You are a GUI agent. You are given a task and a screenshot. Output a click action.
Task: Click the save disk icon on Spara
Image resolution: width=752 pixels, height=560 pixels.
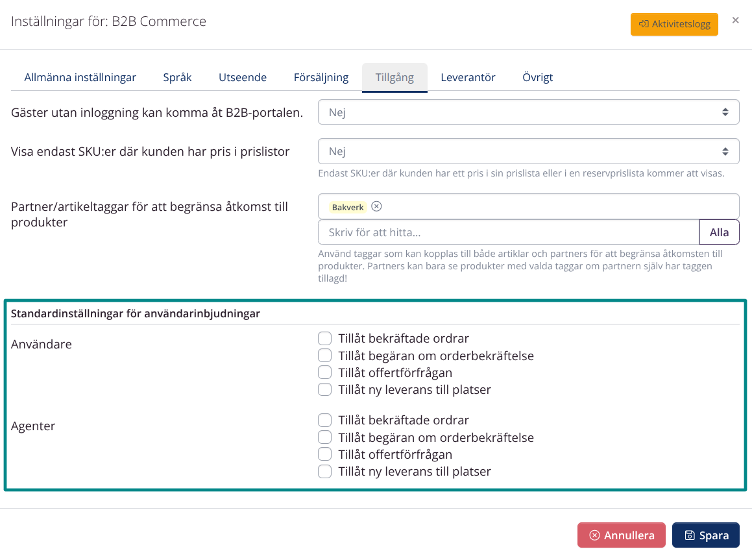[x=689, y=535]
